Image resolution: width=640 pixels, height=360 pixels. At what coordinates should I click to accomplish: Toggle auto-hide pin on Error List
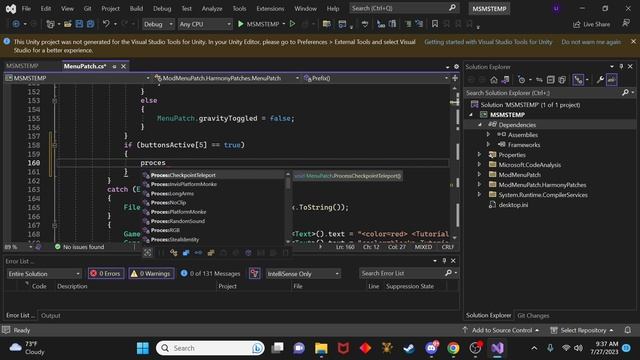(444, 261)
